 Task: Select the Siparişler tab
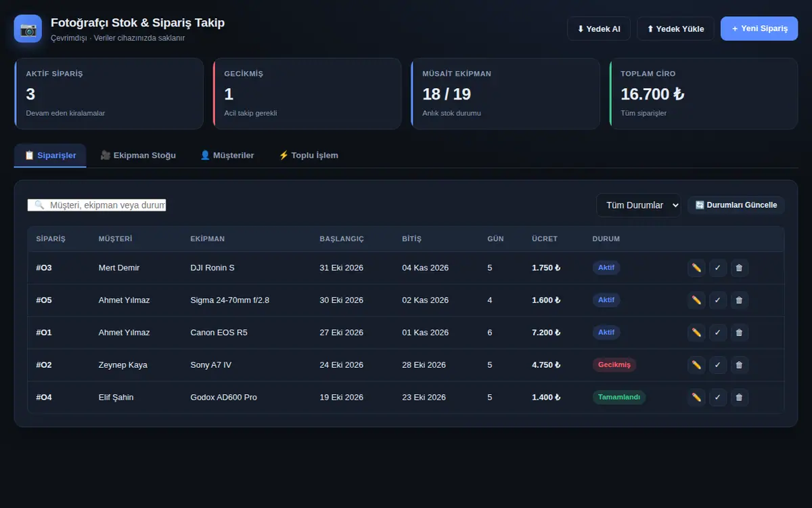[x=50, y=155]
